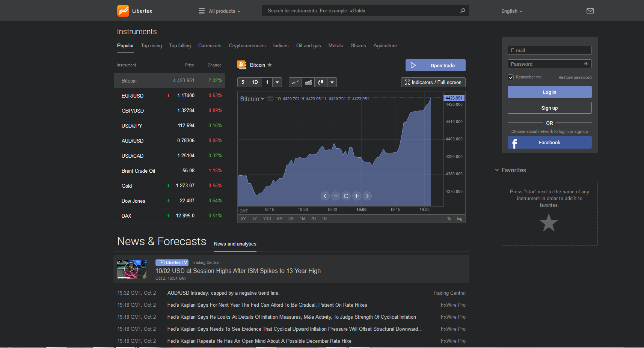The height and width of the screenshot is (348, 644).
Task: Collapse the Favorites section
Action: (x=497, y=170)
